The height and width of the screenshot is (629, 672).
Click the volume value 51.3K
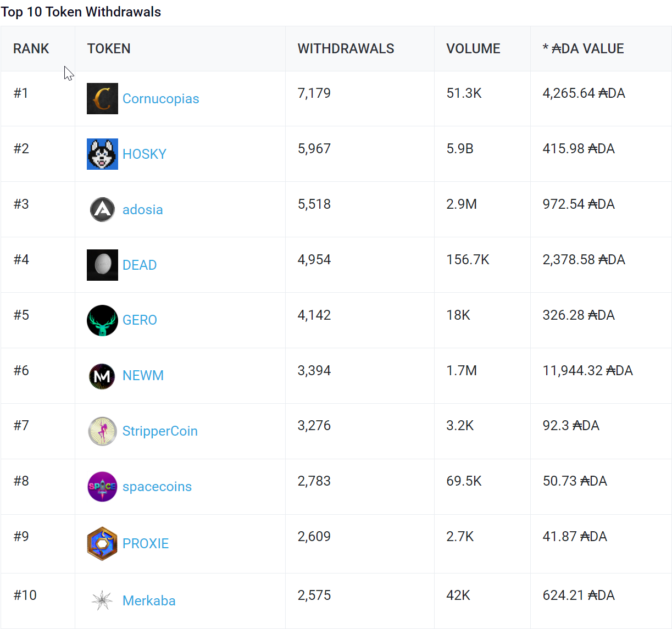(464, 93)
